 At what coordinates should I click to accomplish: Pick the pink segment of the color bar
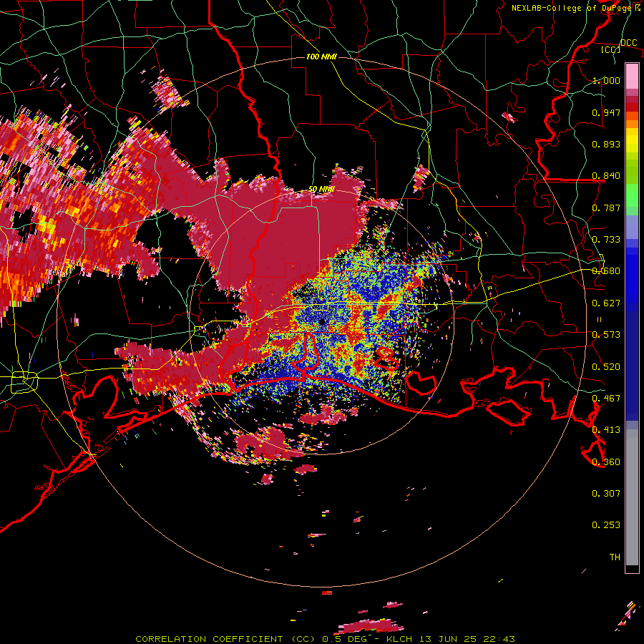[632, 76]
